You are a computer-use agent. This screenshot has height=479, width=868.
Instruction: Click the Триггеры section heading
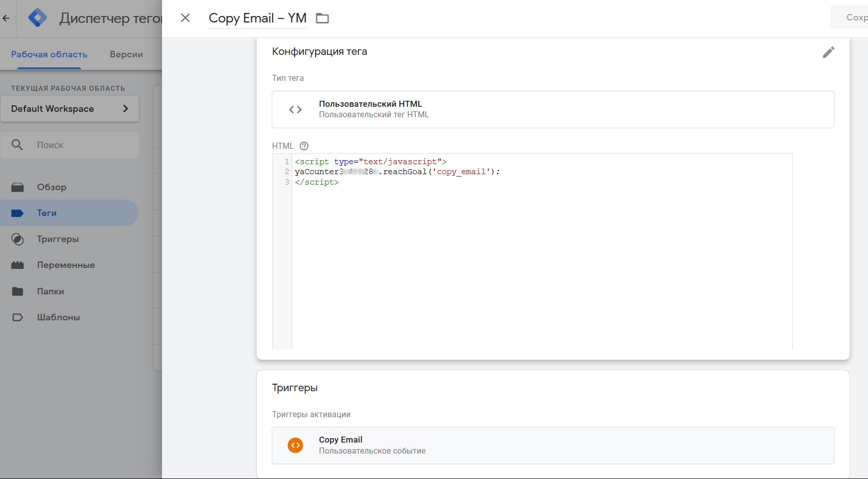(295, 388)
